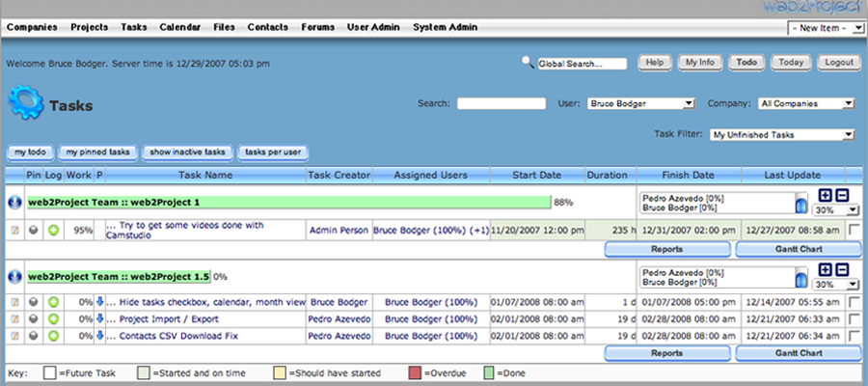
Task: Open Reports for web2Project 1.5
Action: 667,353
